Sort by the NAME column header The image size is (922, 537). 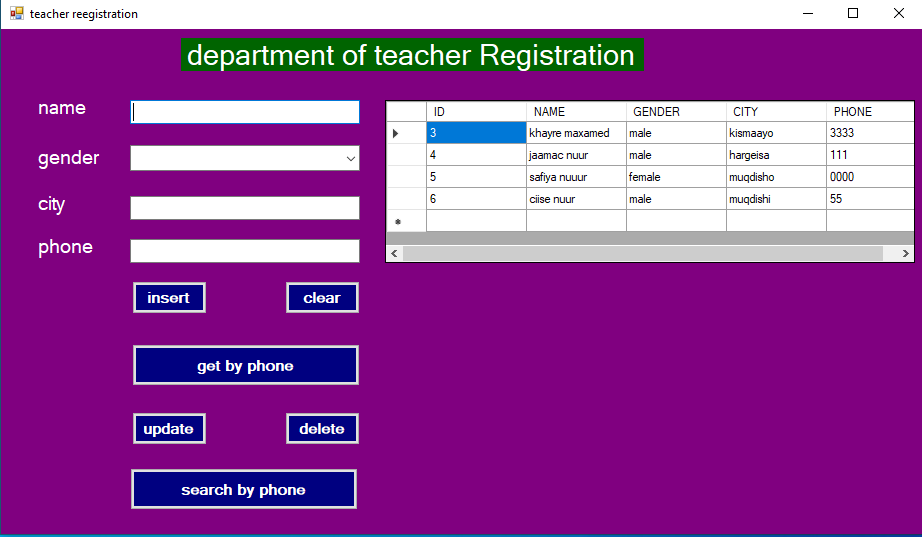tap(576, 112)
